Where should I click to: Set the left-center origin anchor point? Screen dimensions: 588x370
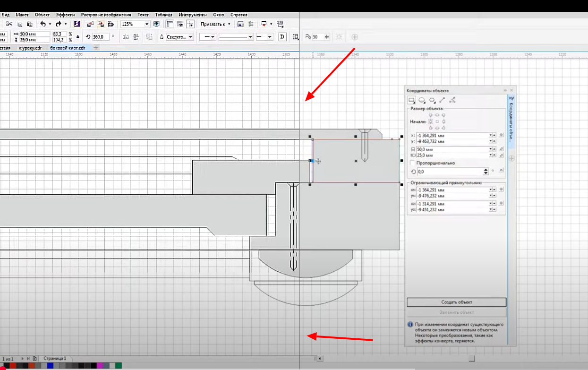pos(430,121)
